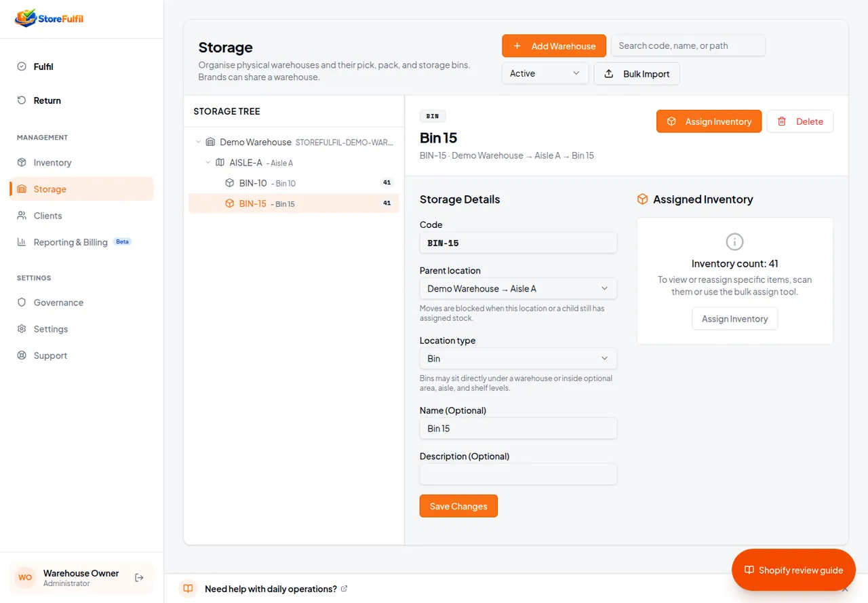Image resolution: width=868 pixels, height=603 pixels.
Task: Focus the search code, name, or path field
Action: [688, 45]
